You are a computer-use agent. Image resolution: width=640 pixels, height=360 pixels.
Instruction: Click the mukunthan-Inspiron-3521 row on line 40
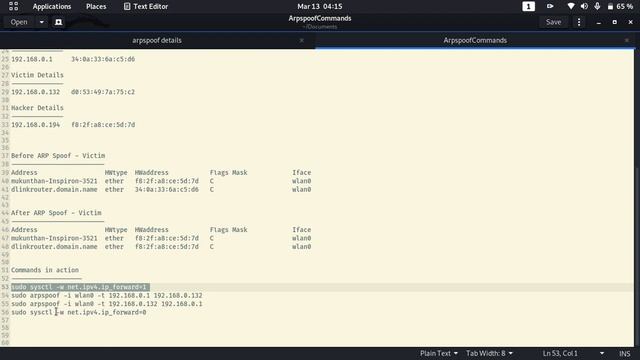[161, 181]
